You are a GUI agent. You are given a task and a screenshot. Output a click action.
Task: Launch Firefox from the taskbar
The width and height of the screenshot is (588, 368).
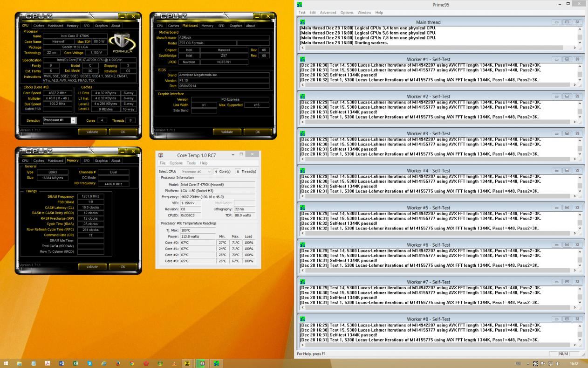(x=118, y=363)
